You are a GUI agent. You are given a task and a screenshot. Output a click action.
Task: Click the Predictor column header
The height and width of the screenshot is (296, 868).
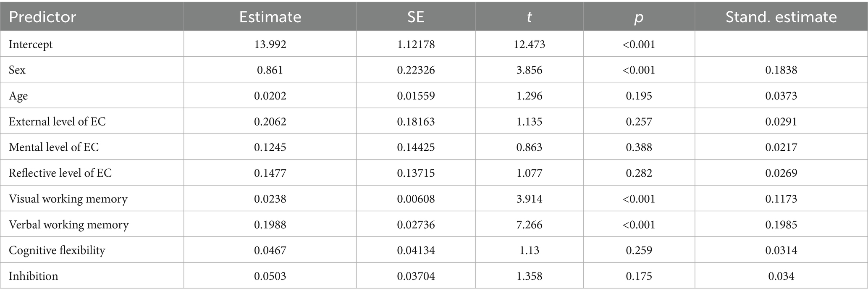42,17
